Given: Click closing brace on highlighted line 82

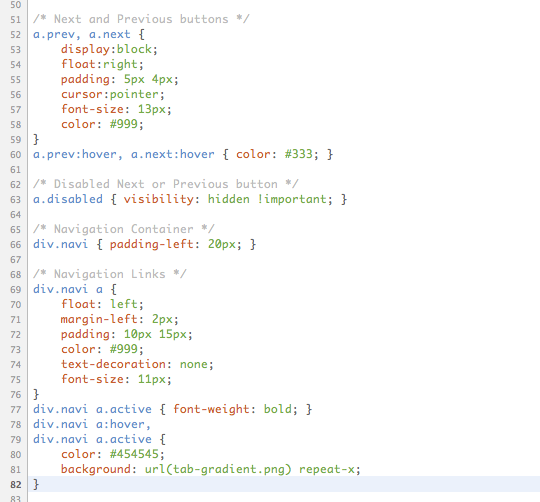Looking at the screenshot, I should (36, 484).
